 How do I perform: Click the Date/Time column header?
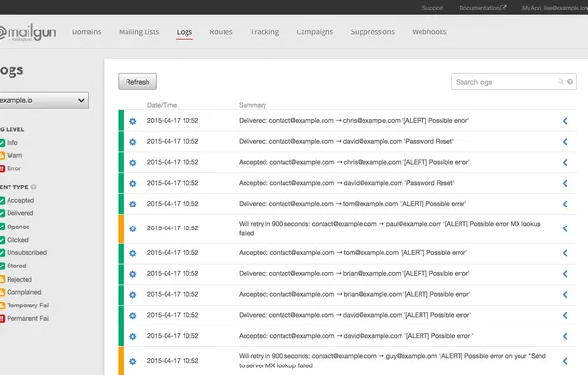pyautogui.click(x=162, y=105)
